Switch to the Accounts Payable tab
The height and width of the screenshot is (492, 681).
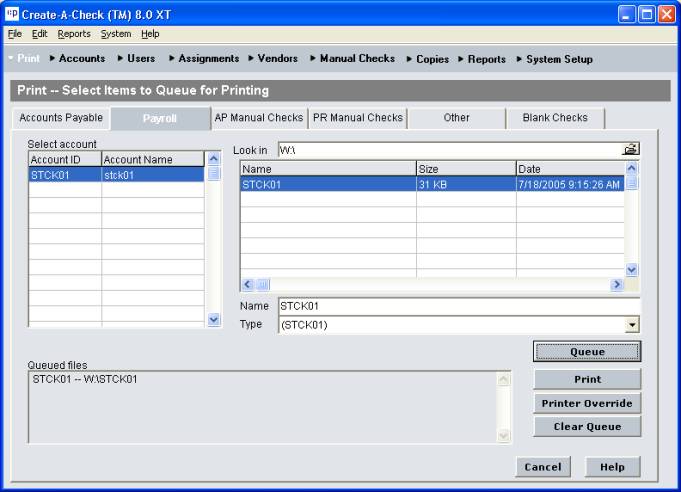coord(61,118)
